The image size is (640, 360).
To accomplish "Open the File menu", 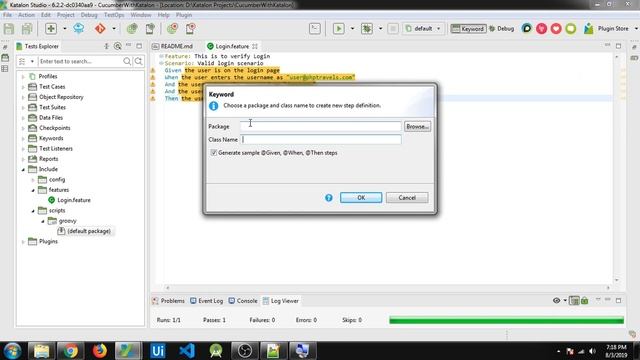I will [x=7, y=15].
